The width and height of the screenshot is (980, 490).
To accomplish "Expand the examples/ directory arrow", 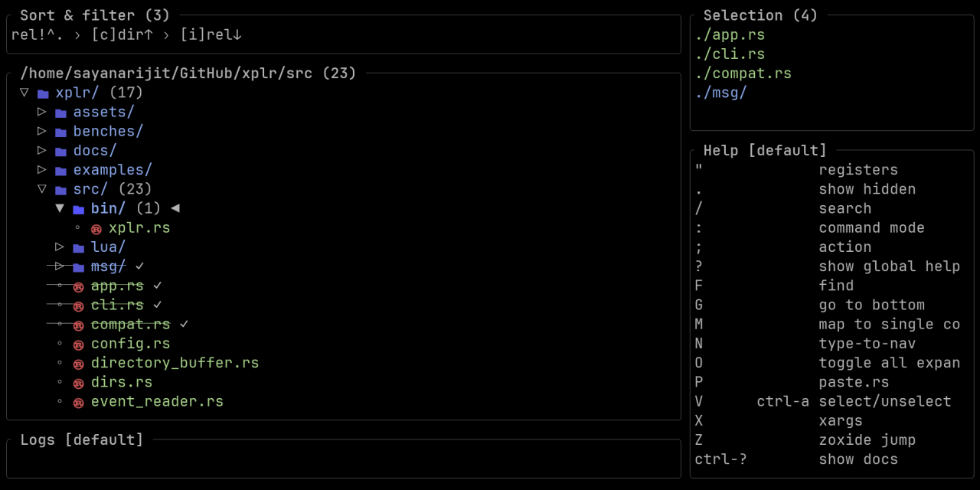I will click(42, 169).
